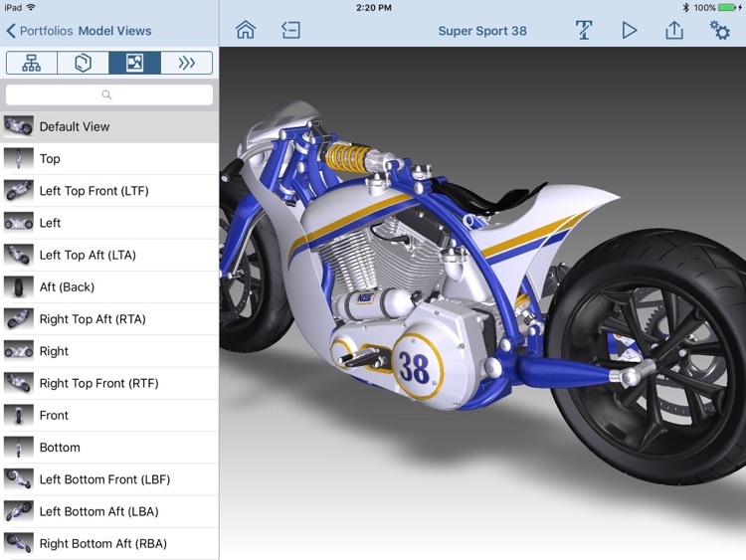
Task: Tap the Bottom view thumbnail
Action: click(x=19, y=448)
